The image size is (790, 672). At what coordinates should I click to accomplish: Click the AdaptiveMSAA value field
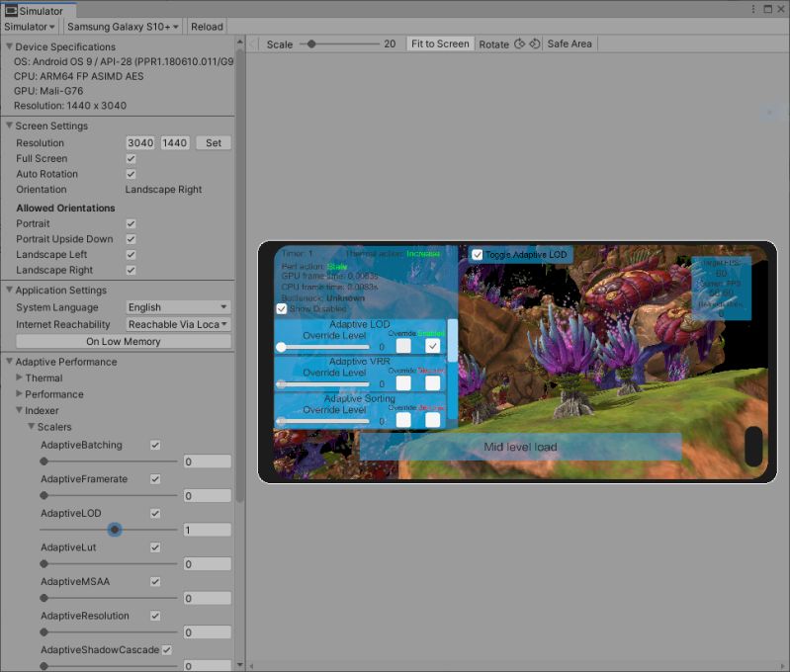tap(207, 599)
